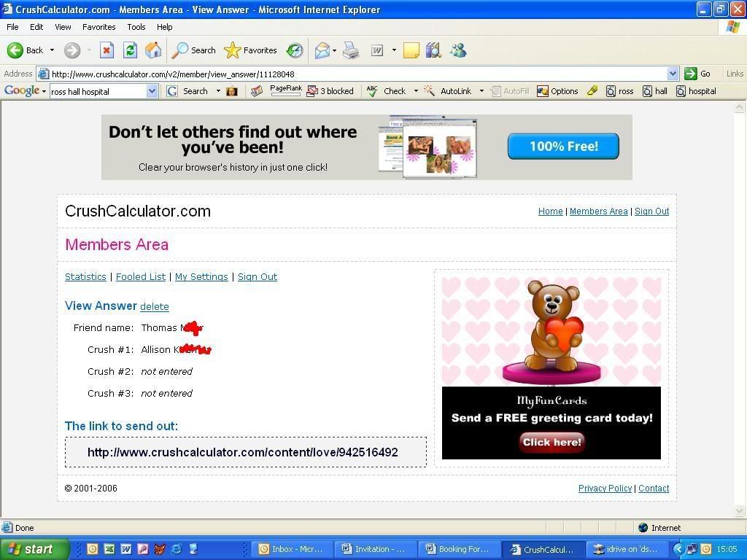
Task: Open the Messenger people icon
Action: tap(458, 50)
